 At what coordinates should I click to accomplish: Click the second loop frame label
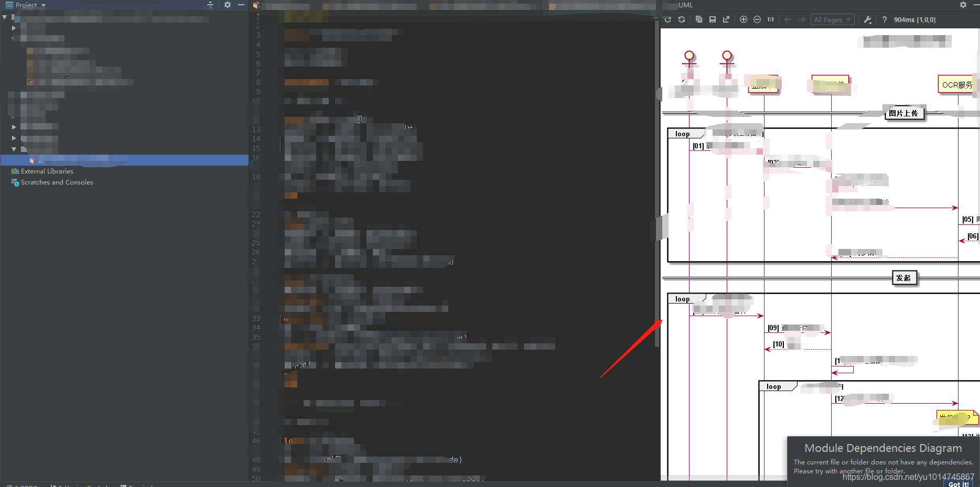tap(683, 299)
